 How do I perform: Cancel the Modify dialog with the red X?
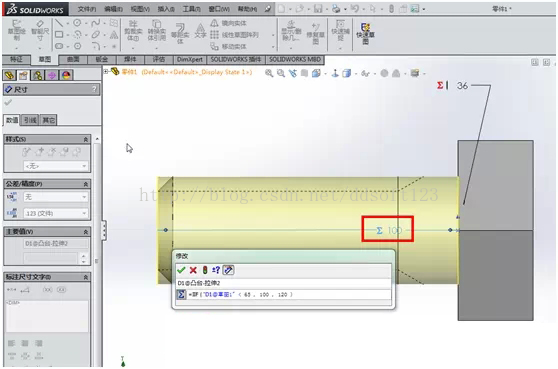(x=193, y=270)
